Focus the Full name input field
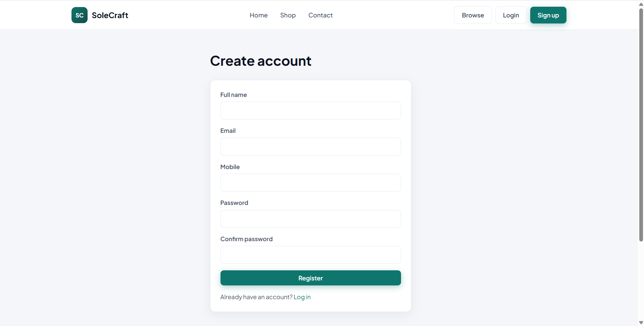The height and width of the screenshot is (326, 644). pos(310,110)
